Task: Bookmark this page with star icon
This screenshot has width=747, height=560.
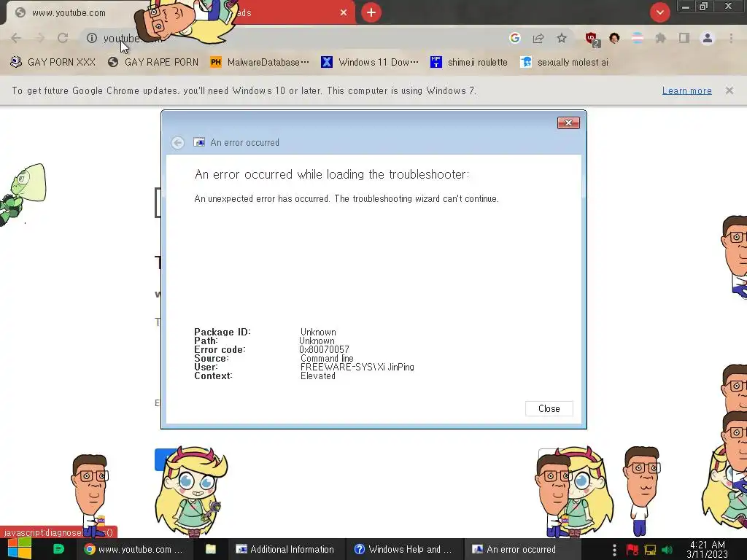Action: pyautogui.click(x=562, y=38)
